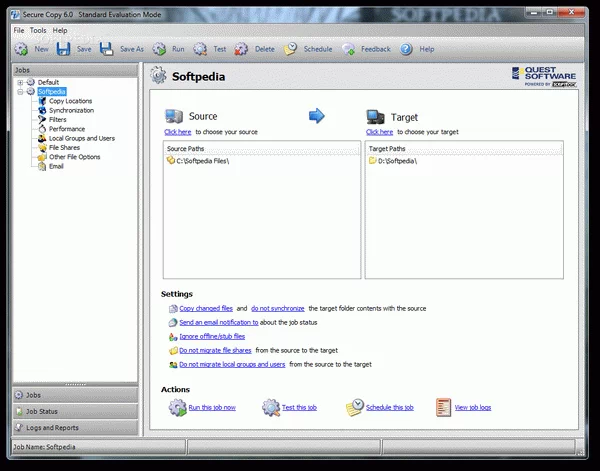The image size is (600, 471).
Task: Open the Tools menu
Action: pos(38,30)
